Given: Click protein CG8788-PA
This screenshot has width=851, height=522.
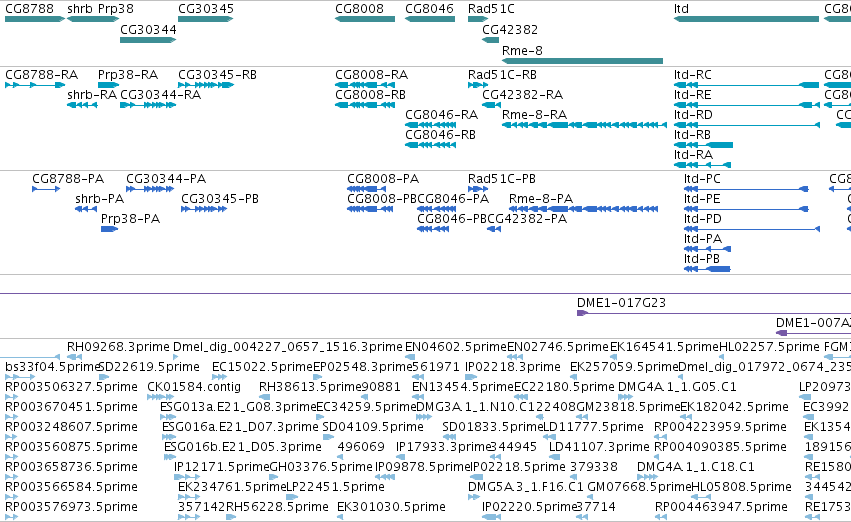Looking at the screenshot, I should point(46,189).
